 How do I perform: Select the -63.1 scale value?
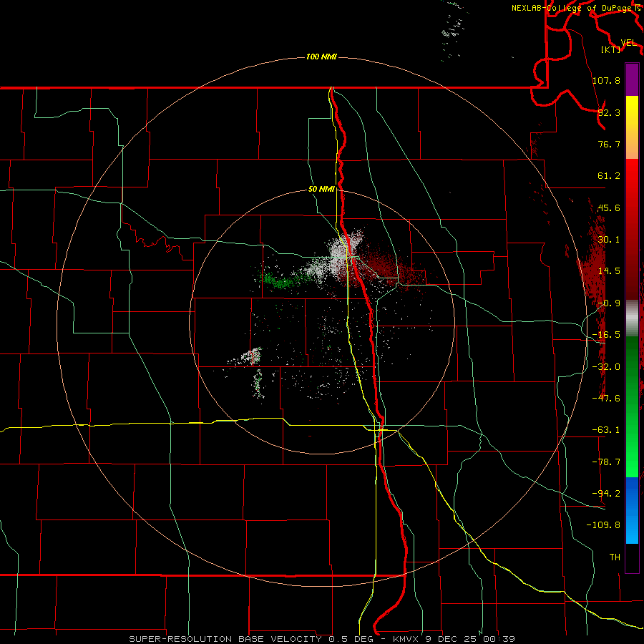(606, 430)
